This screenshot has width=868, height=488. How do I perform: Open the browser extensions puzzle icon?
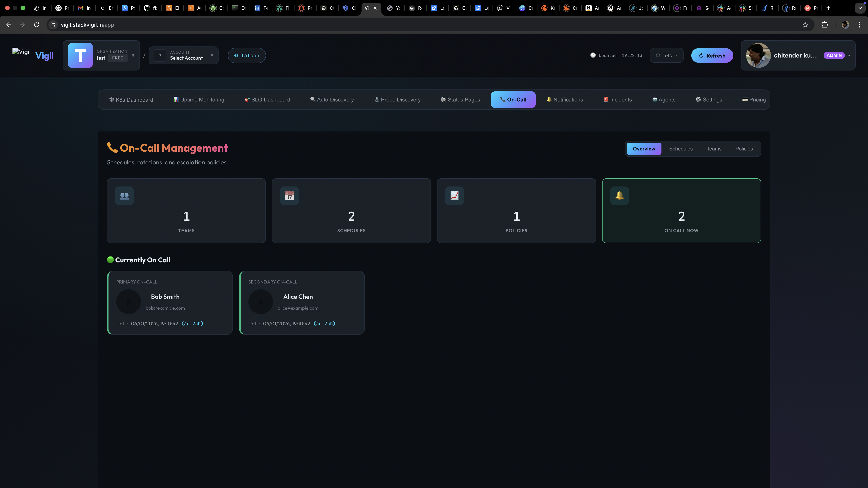(825, 25)
